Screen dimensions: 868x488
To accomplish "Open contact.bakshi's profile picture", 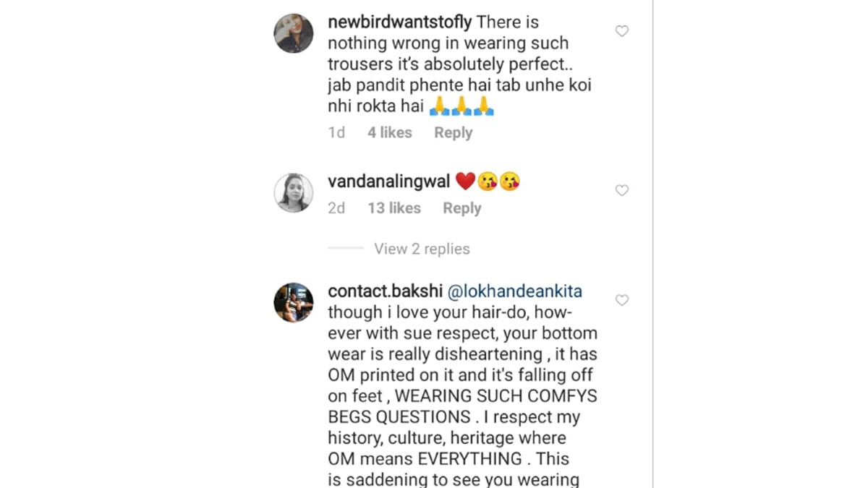I will tap(293, 302).
